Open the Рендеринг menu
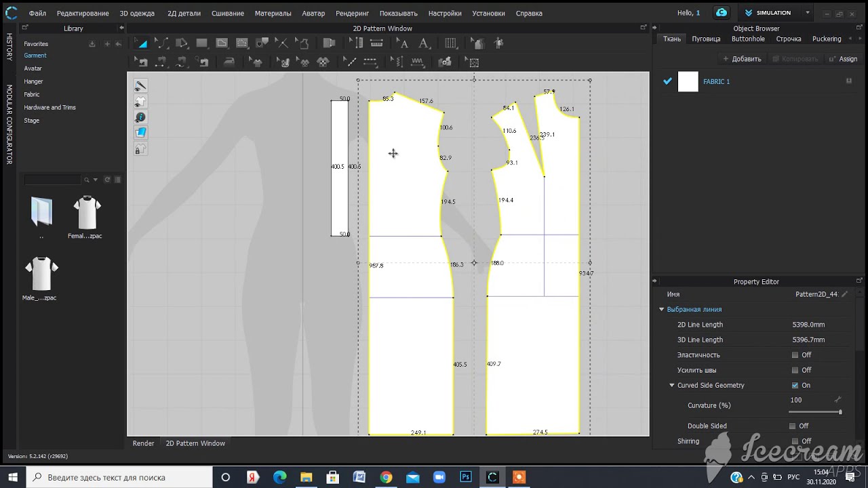This screenshot has height=488, width=868. (353, 14)
